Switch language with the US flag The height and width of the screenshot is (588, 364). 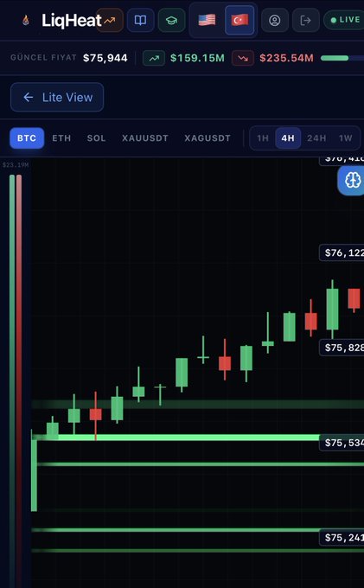coord(207,20)
